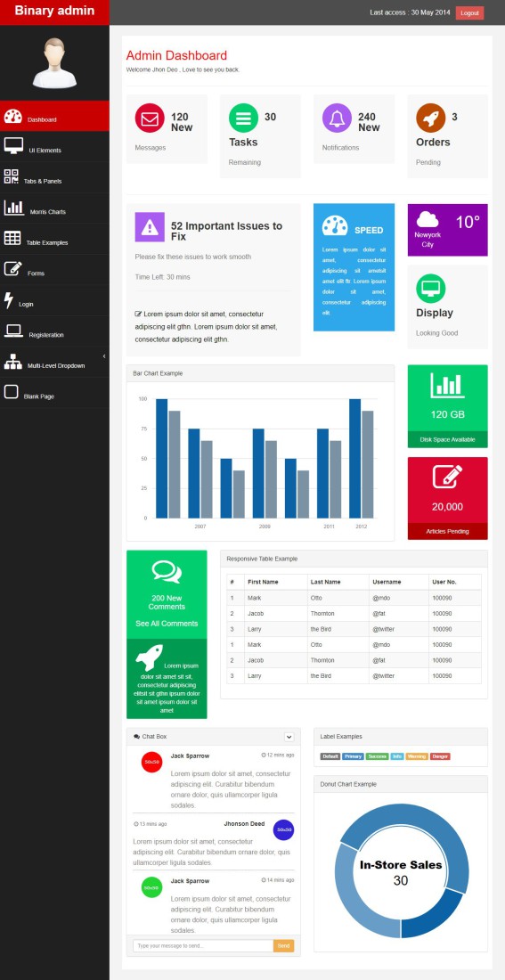Click the bar chart icon above 120 GB
The image size is (505, 980).
(447, 386)
